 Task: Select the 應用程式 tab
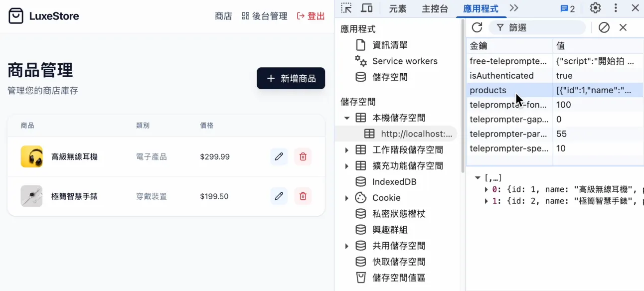click(x=481, y=8)
